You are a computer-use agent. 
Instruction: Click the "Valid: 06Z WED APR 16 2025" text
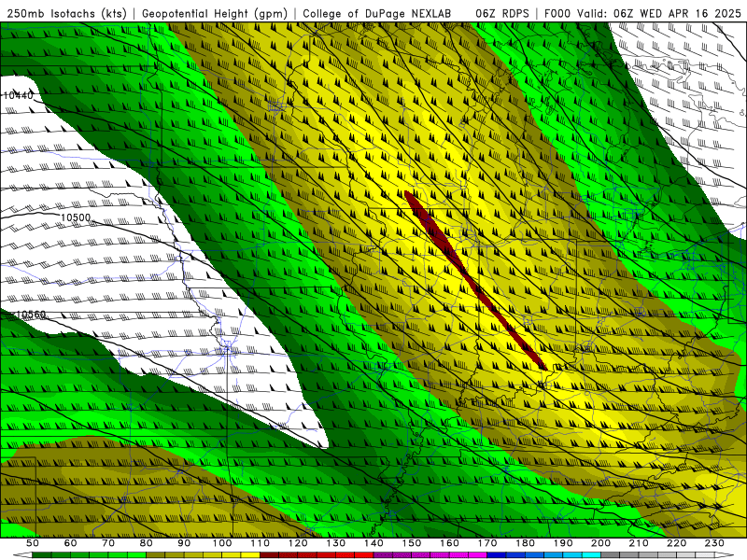[659, 14]
